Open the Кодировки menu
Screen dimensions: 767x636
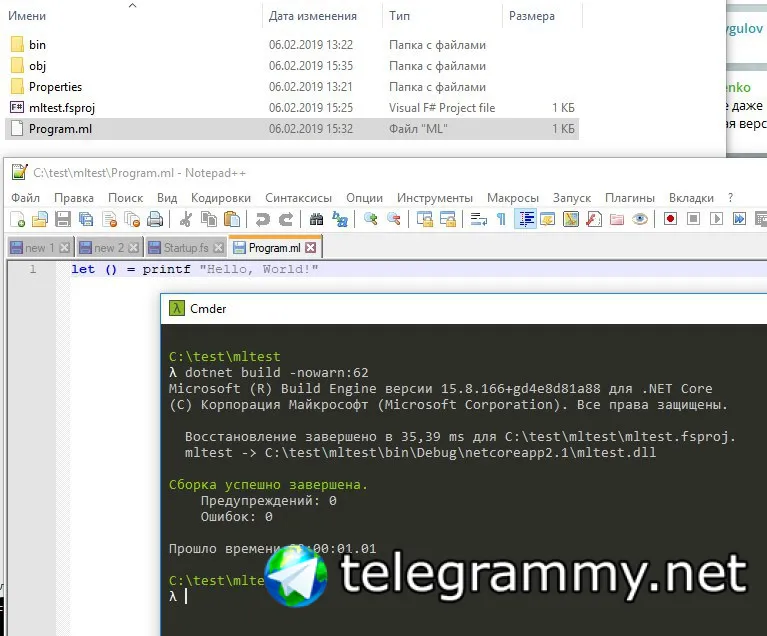pyautogui.click(x=221, y=198)
